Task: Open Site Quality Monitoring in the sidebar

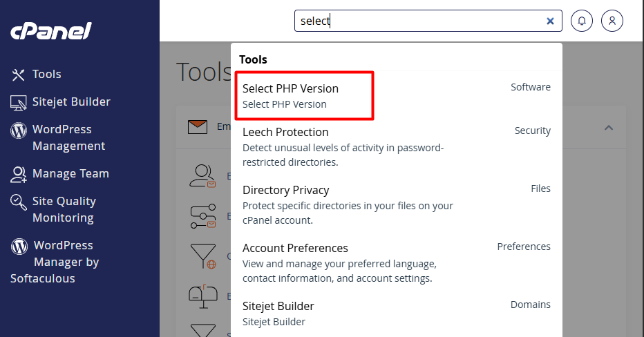Action: tap(64, 209)
